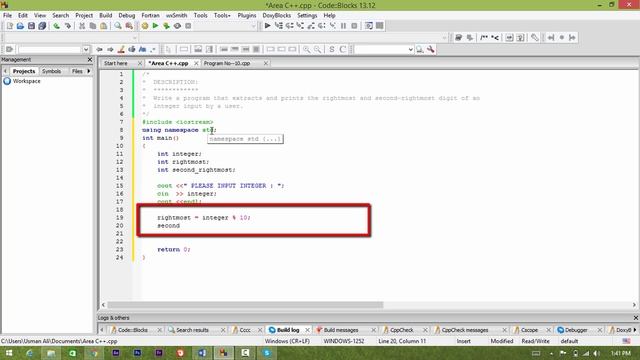640x360 pixels.
Task: Open the Build menu
Action: [106, 15]
